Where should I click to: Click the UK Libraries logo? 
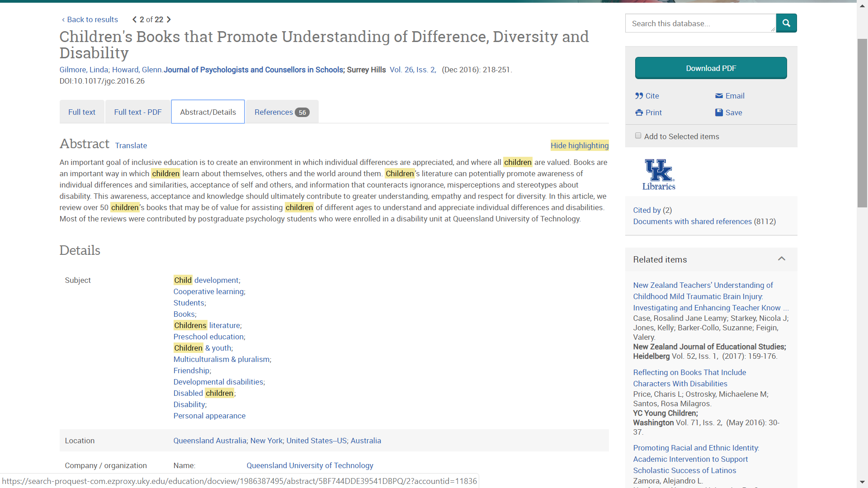point(658,174)
